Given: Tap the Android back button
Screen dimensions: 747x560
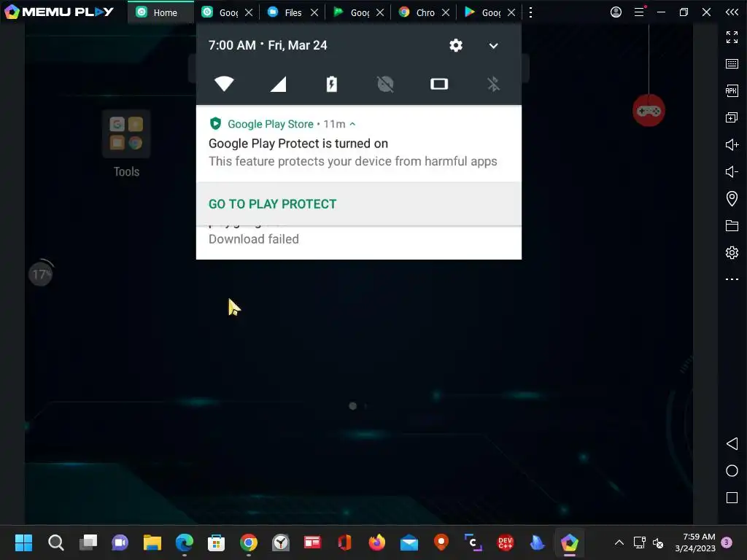Looking at the screenshot, I should pos(732,444).
